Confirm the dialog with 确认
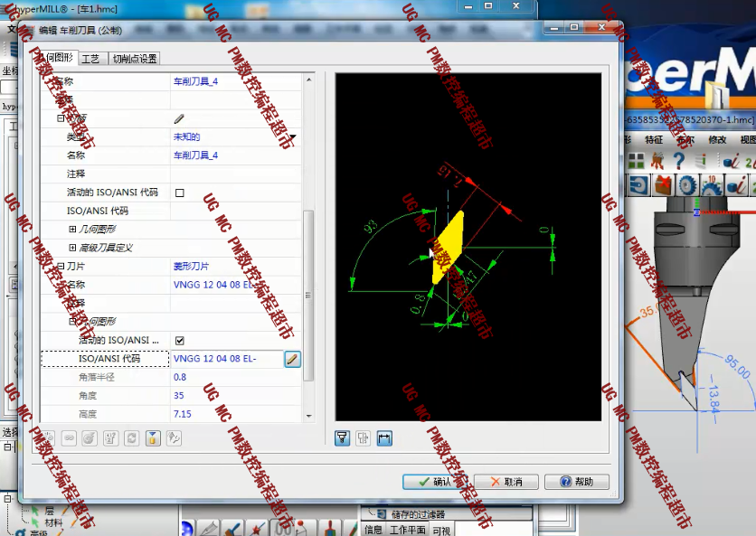756x536 pixels. 436,482
